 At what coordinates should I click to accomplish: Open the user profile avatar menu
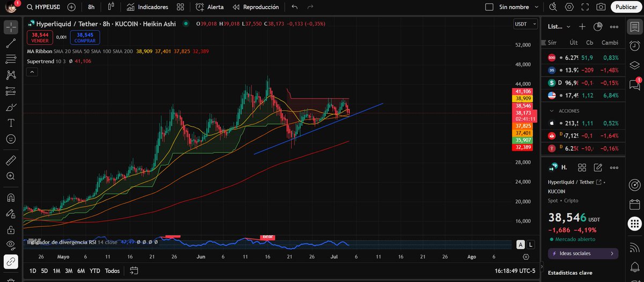[11, 7]
